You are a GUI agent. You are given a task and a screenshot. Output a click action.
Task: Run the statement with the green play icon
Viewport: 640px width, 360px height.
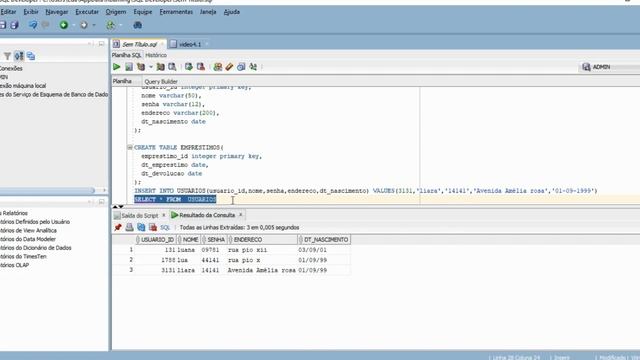click(x=117, y=67)
